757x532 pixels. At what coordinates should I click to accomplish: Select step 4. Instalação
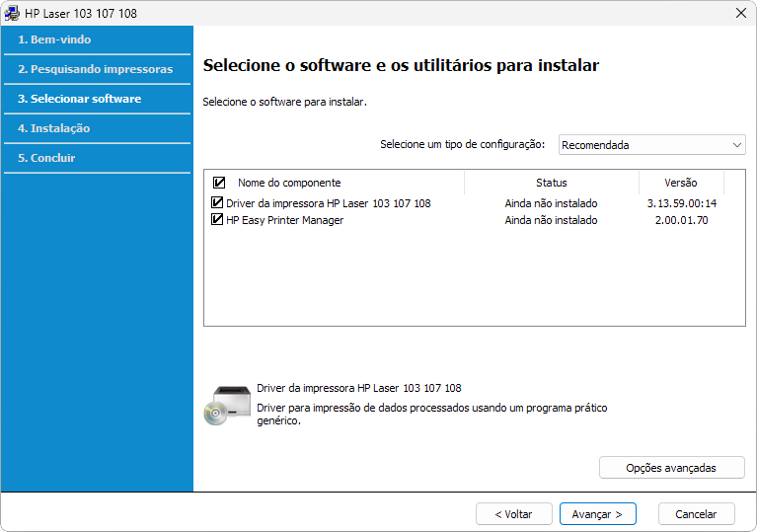click(x=53, y=128)
